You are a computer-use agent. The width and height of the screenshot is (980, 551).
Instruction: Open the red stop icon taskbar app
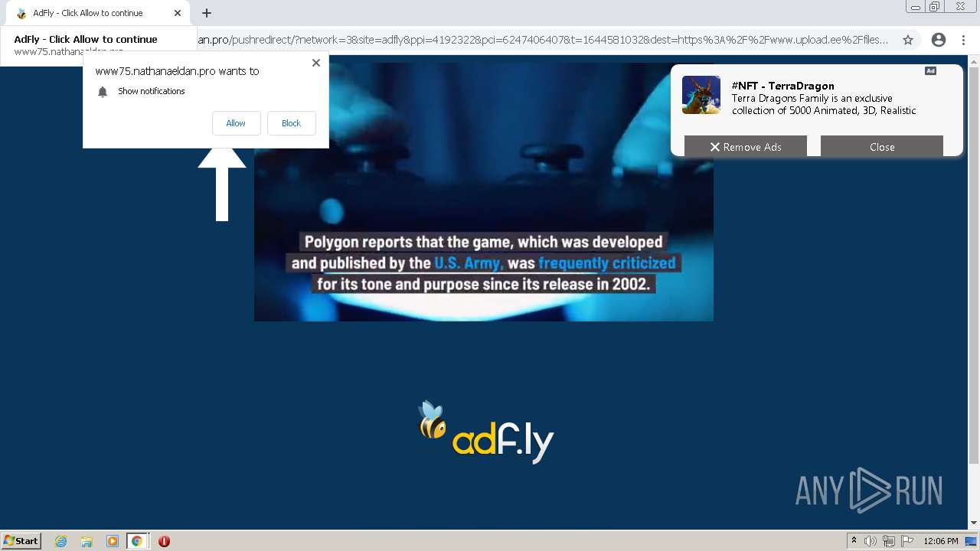[164, 541]
